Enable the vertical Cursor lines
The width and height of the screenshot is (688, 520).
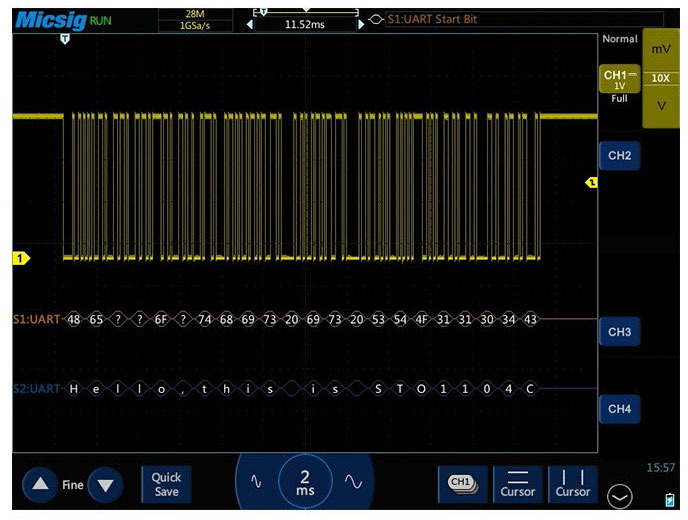[573, 484]
